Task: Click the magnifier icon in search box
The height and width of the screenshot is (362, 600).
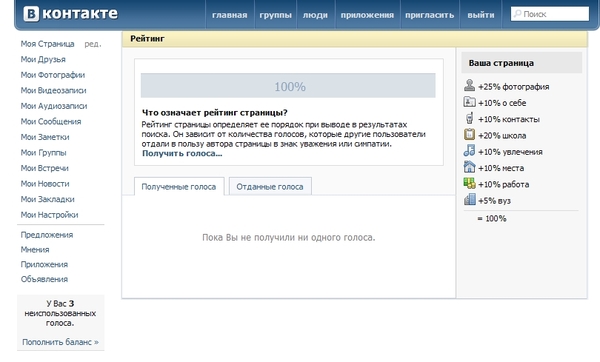Action: coord(517,14)
